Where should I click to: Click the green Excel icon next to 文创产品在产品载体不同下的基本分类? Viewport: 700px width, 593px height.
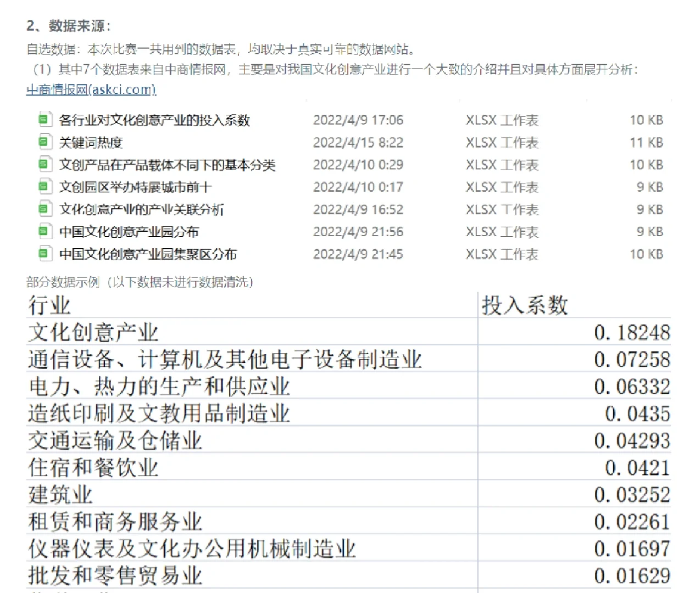click(44, 164)
